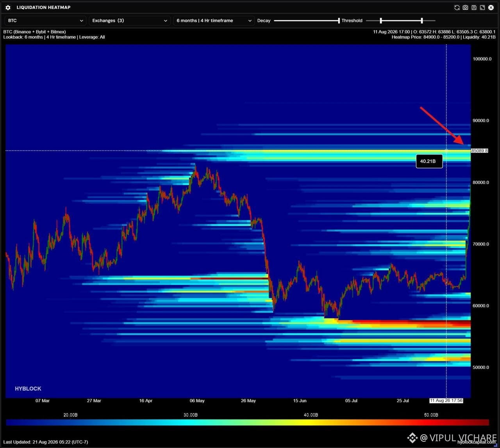This screenshot has height=448, width=500.
Task: Click the lower Threshold slider handle
Action: click(381, 21)
